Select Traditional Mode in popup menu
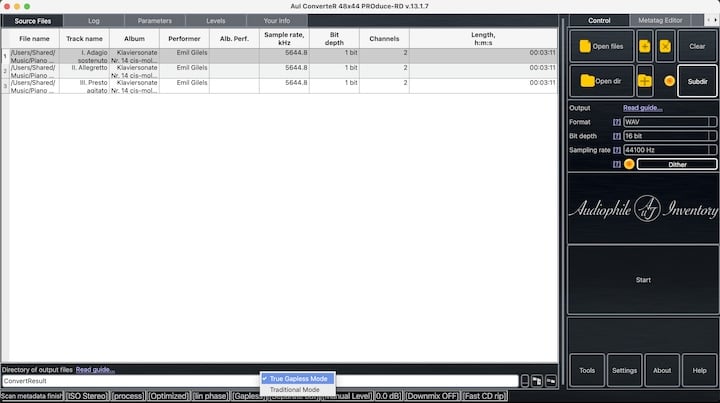 pyautogui.click(x=298, y=390)
